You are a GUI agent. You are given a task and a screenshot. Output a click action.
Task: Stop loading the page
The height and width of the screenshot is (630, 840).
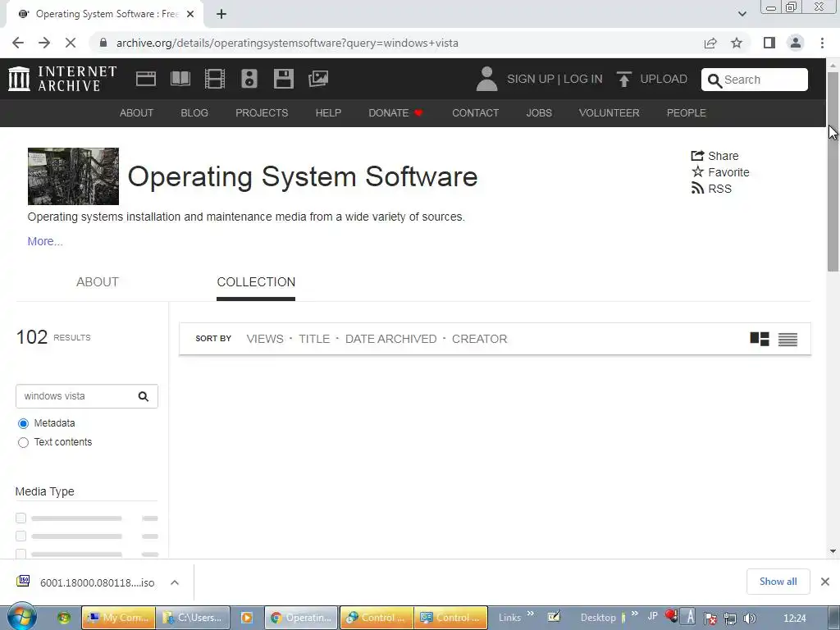click(x=71, y=43)
